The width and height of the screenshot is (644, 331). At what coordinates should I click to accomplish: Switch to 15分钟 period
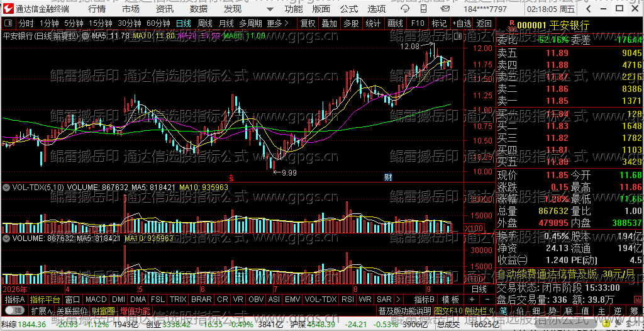[x=101, y=24]
